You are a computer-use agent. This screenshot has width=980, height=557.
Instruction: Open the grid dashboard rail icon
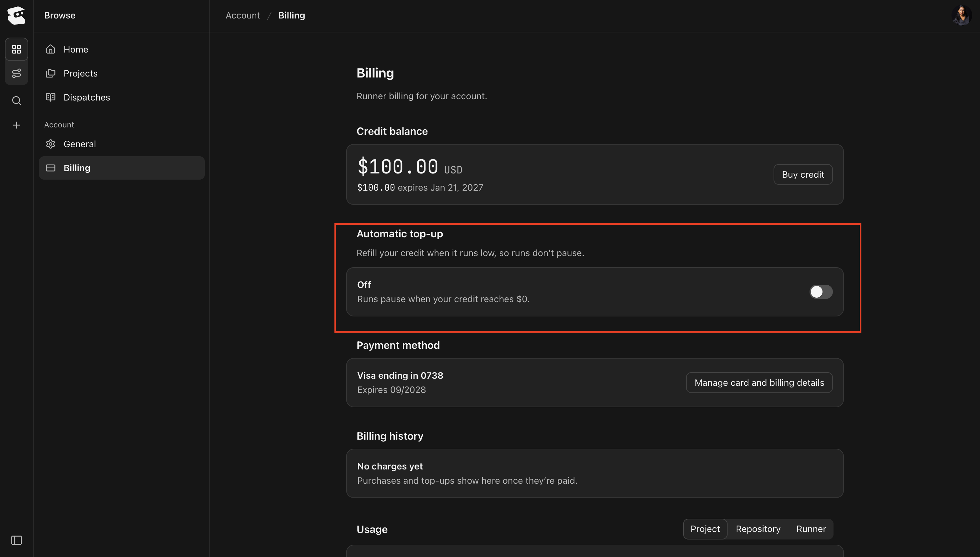[17, 49]
